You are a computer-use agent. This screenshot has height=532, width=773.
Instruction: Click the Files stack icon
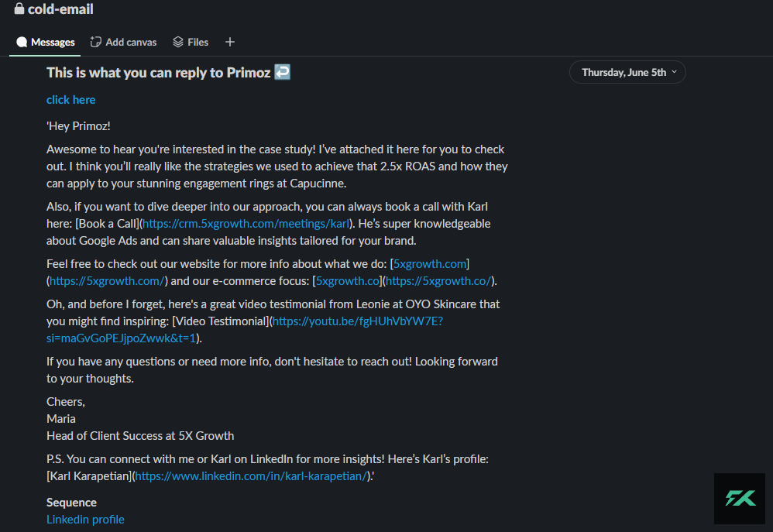(178, 43)
